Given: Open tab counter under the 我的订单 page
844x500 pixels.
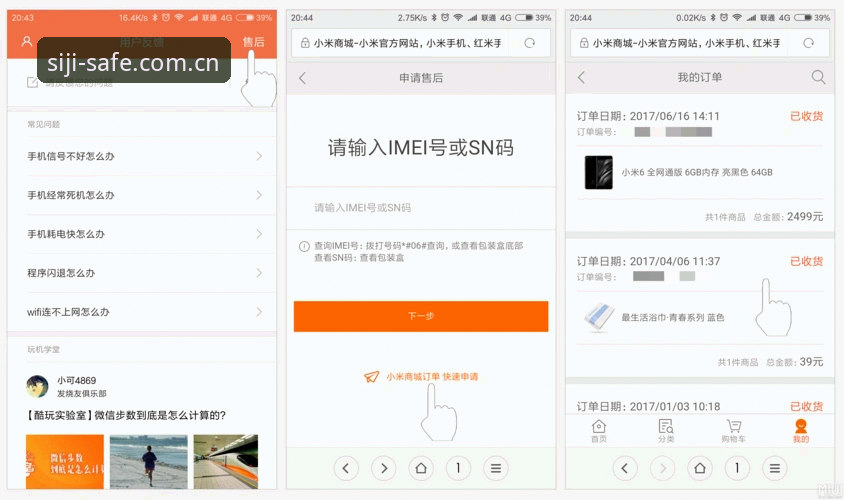Looking at the screenshot, I should [x=737, y=468].
